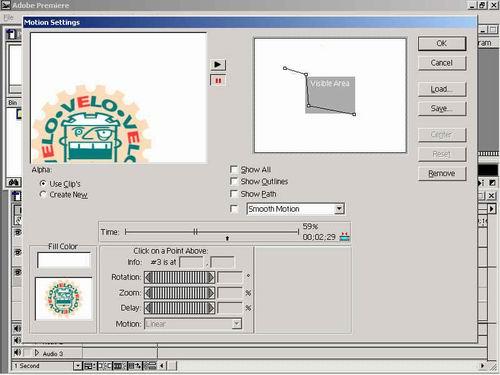Pause the motion preview
This screenshot has width=500, height=375.
click(218, 81)
